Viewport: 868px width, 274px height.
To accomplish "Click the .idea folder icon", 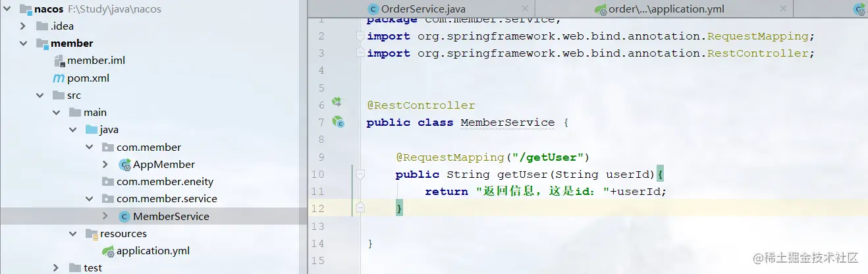I will point(41,26).
